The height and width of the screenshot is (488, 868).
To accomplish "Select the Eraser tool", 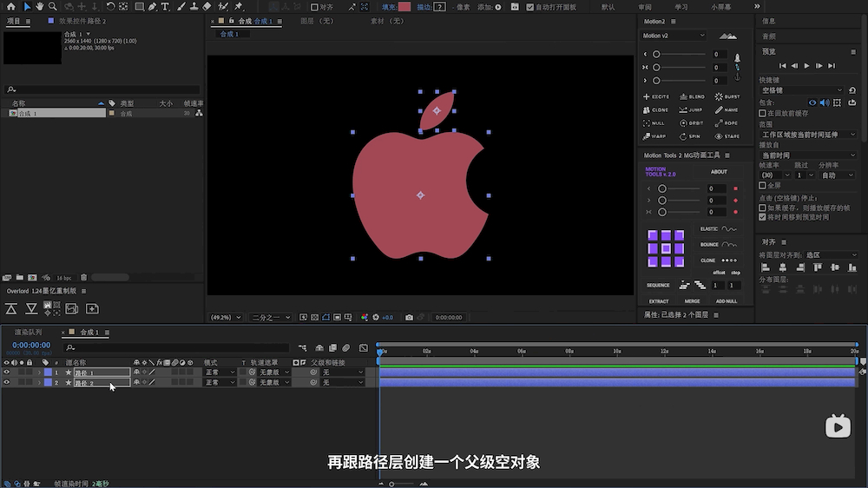I will point(207,7).
